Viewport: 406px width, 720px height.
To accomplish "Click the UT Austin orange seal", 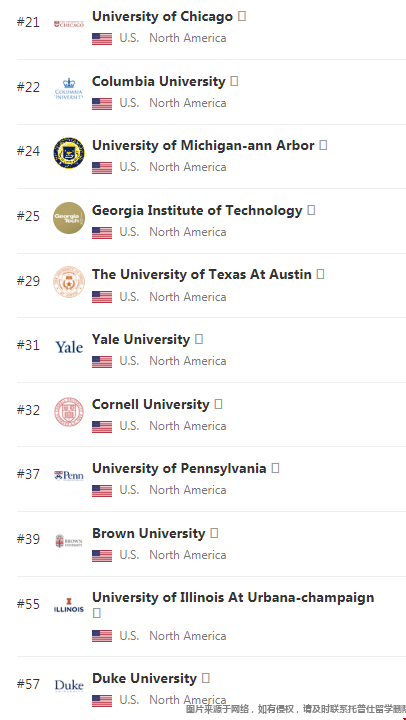I will tap(69, 282).
